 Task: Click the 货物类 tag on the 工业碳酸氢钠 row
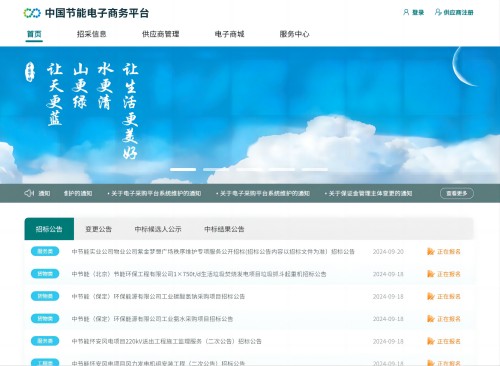pyautogui.click(x=45, y=296)
